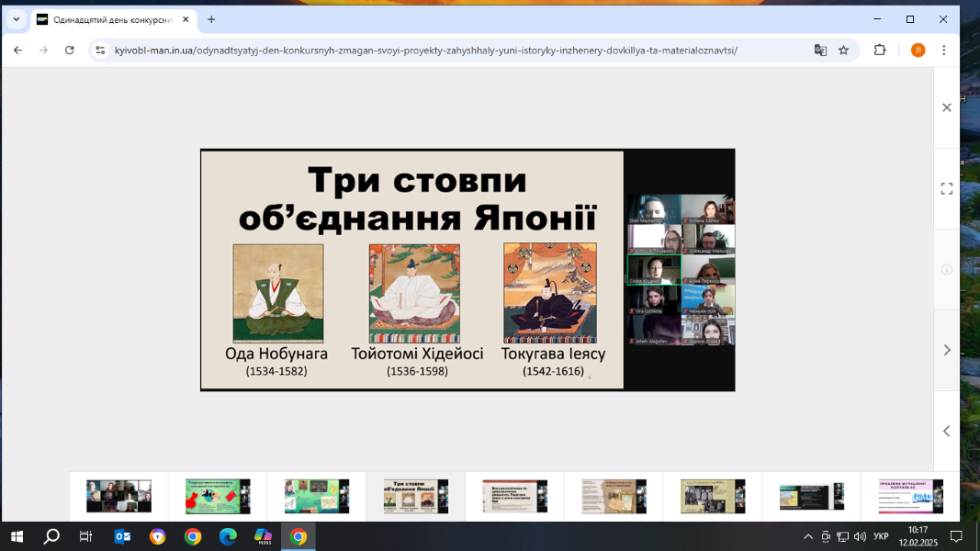The width and height of the screenshot is (980, 551).
Task: Show hidden system tray icons
Action: click(x=808, y=536)
